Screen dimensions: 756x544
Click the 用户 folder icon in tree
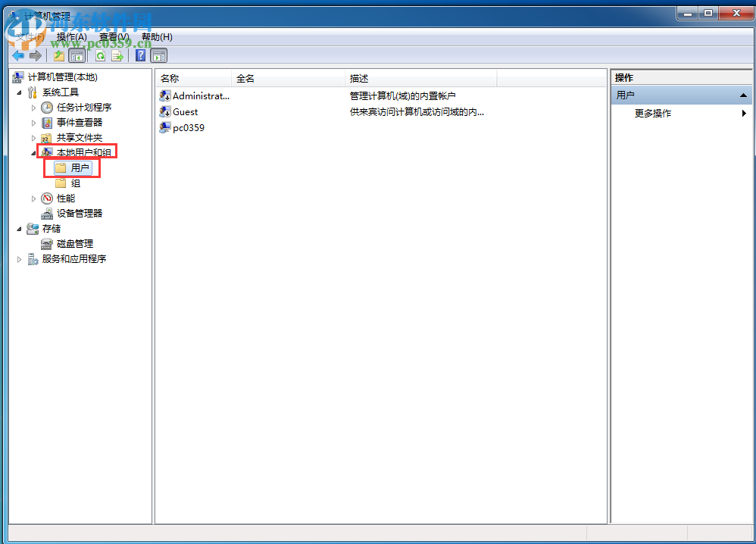(61, 168)
